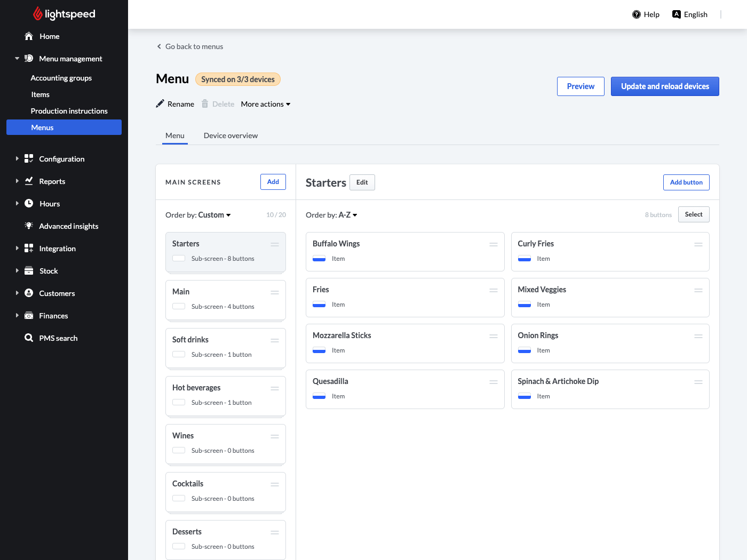Image resolution: width=747 pixels, height=560 pixels.
Task: Open Accounting groups in the sidebar
Action: [x=61, y=78]
